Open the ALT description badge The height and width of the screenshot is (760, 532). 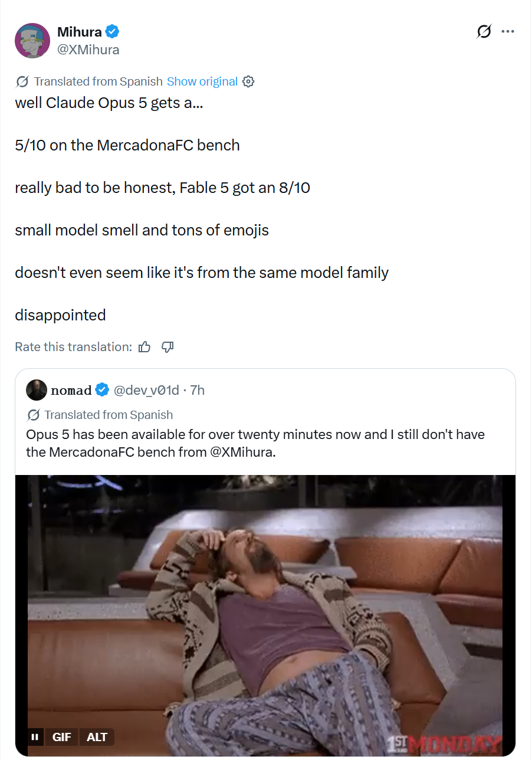point(97,737)
